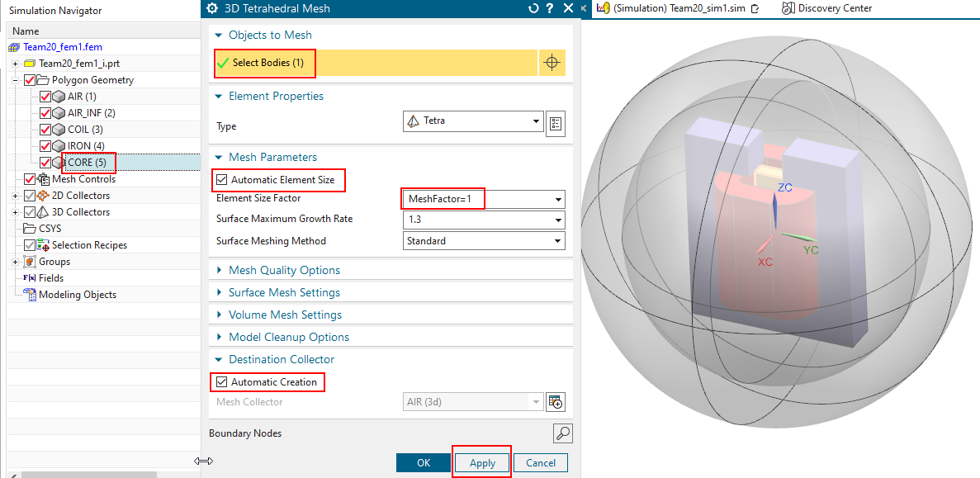Toggle Automatic Creation checkbox
Image resolution: width=980 pixels, height=478 pixels.
coord(221,382)
